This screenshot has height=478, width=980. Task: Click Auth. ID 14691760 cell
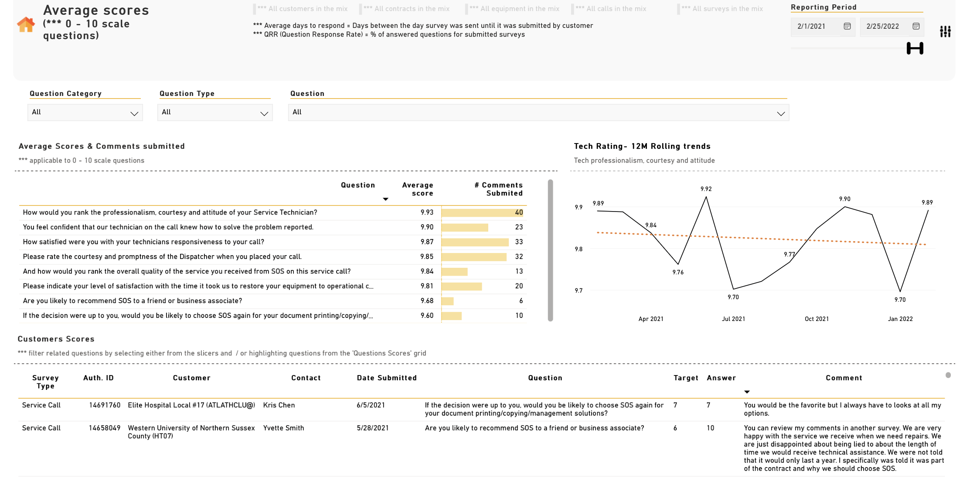click(x=105, y=405)
